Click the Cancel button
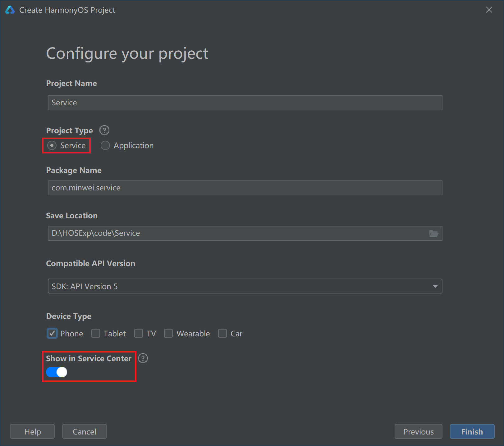 click(x=85, y=431)
